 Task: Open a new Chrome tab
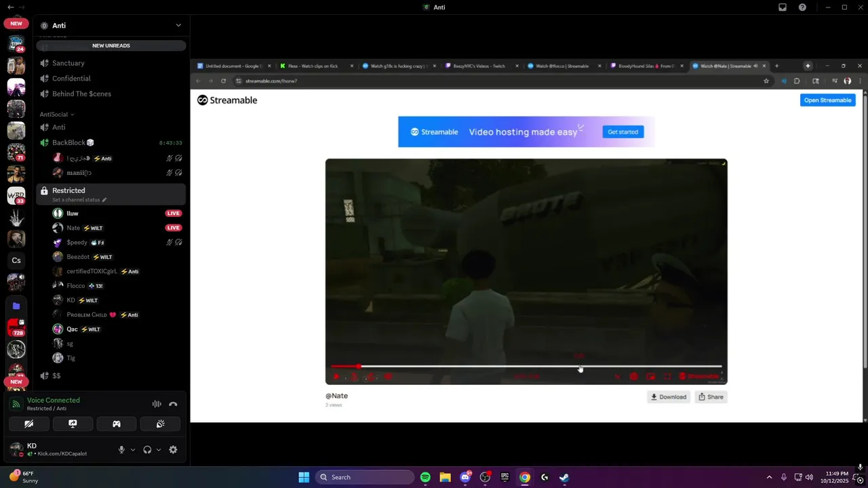[x=776, y=66]
